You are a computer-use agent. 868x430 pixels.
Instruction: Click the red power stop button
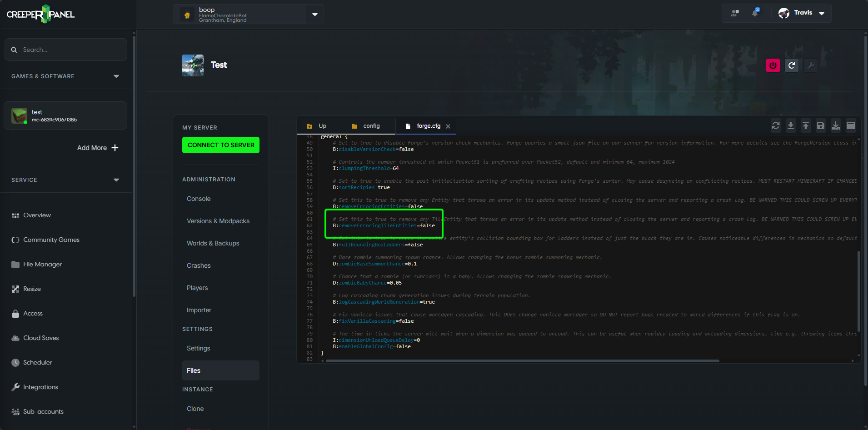click(x=773, y=65)
